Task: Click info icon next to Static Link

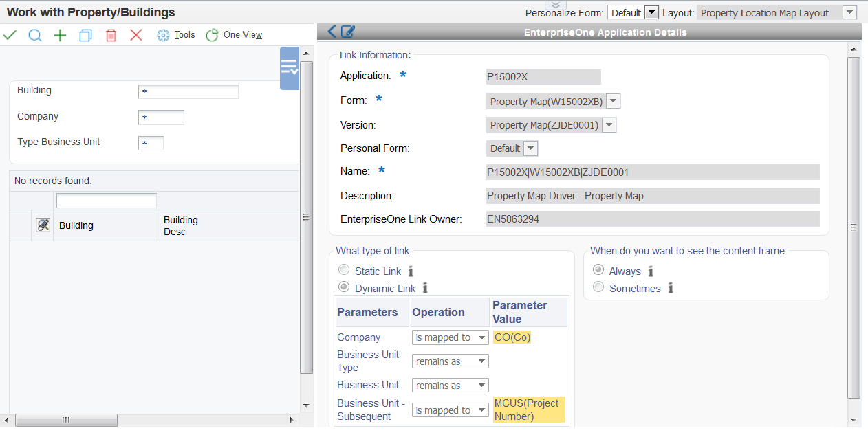Action: [x=411, y=271]
